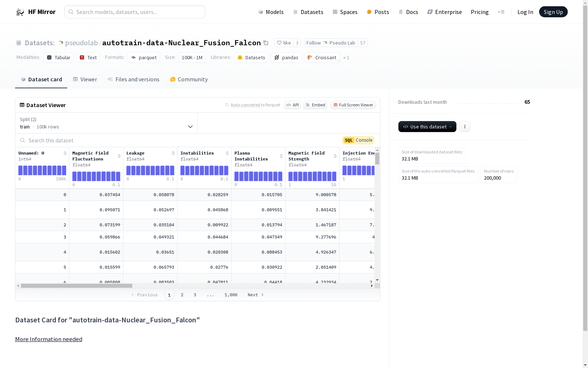
Task: Click the Tabular modality tag
Action: pos(59,57)
